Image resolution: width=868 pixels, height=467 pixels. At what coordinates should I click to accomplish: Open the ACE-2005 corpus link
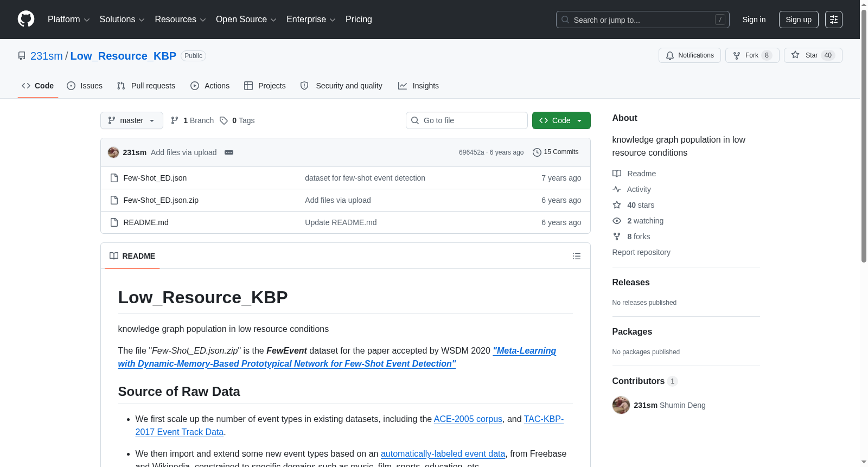coord(468,419)
